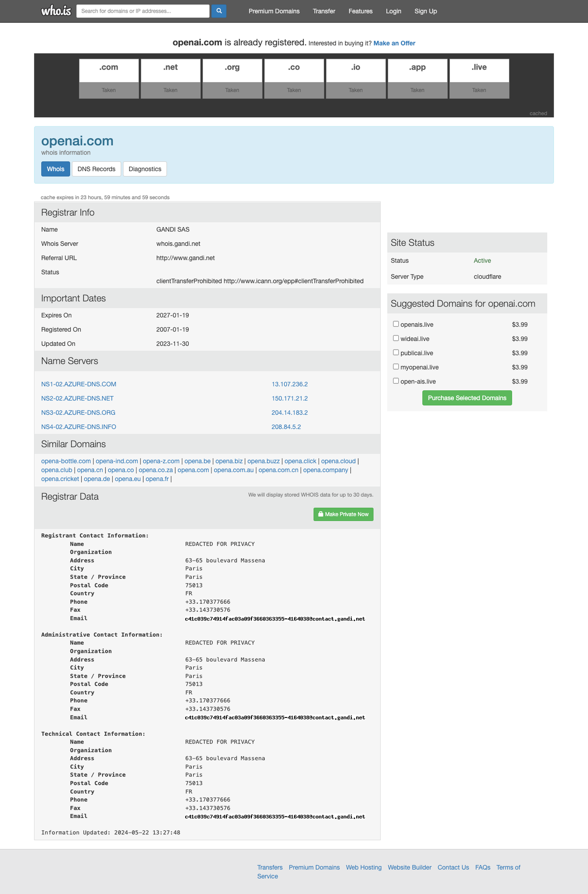588x894 pixels.
Task: Click the Login link
Action: coord(393,11)
